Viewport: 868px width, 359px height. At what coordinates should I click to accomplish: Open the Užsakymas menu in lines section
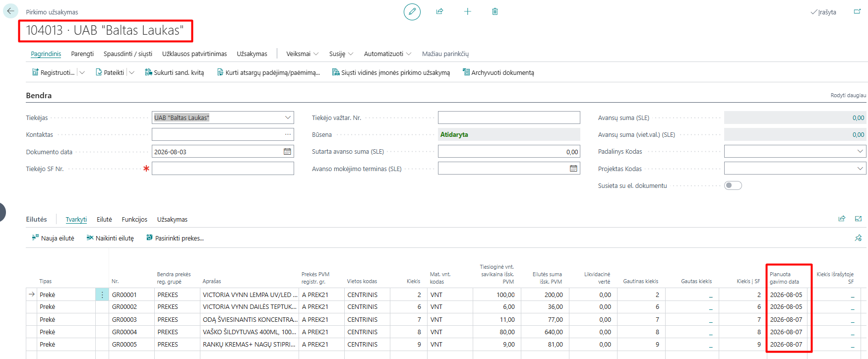click(x=172, y=219)
